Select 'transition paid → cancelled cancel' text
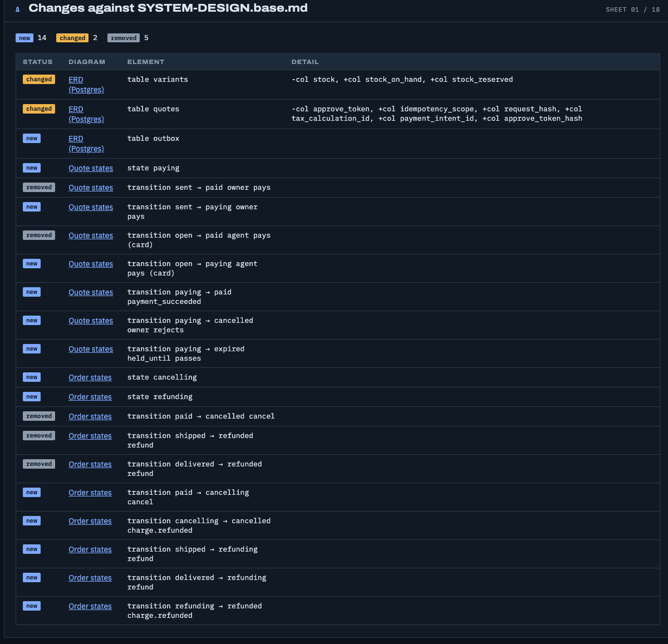Image resolution: width=668 pixels, height=644 pixels. coord(201,416)
